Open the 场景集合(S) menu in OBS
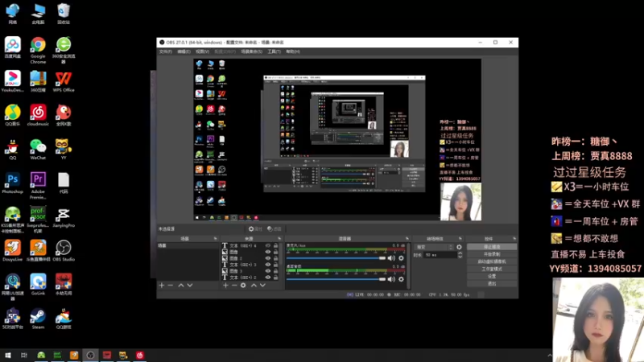This screenshot has width=644, height=362. [x=252, y=51]
